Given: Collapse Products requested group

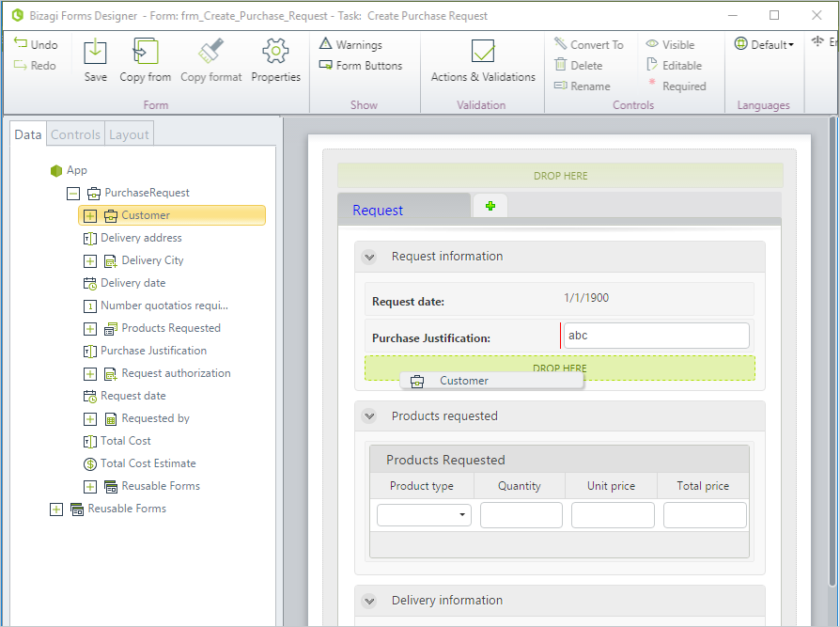Looking at the screenshot, I should click(369, 415).
